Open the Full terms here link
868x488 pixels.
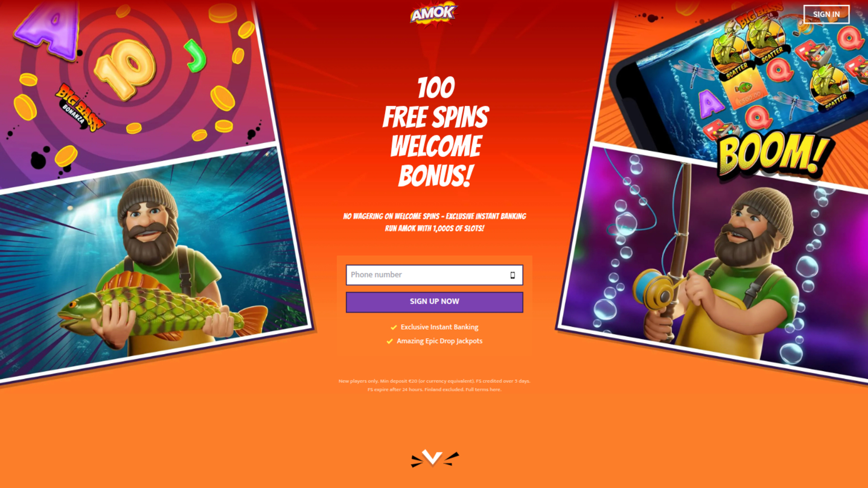[x=483, y=389]
